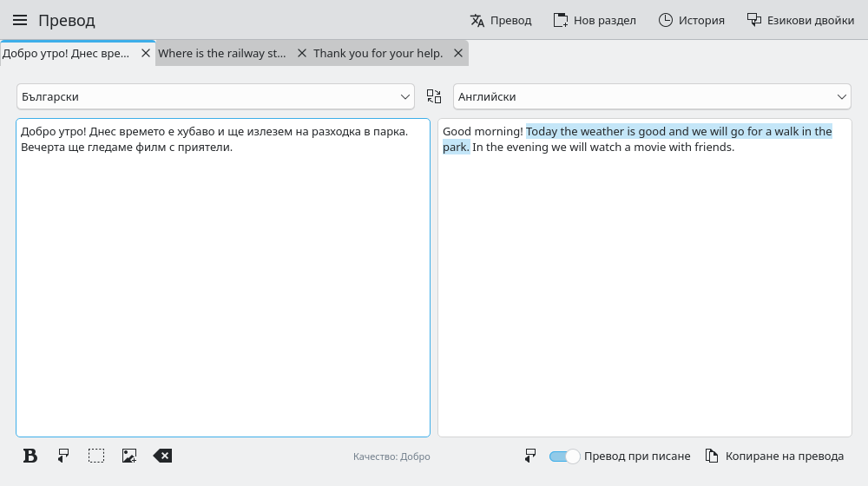Viewport: 868px width, 486px height.
Task: Click 'In the evening we will watch' sentence
Action: pos(603,148)
